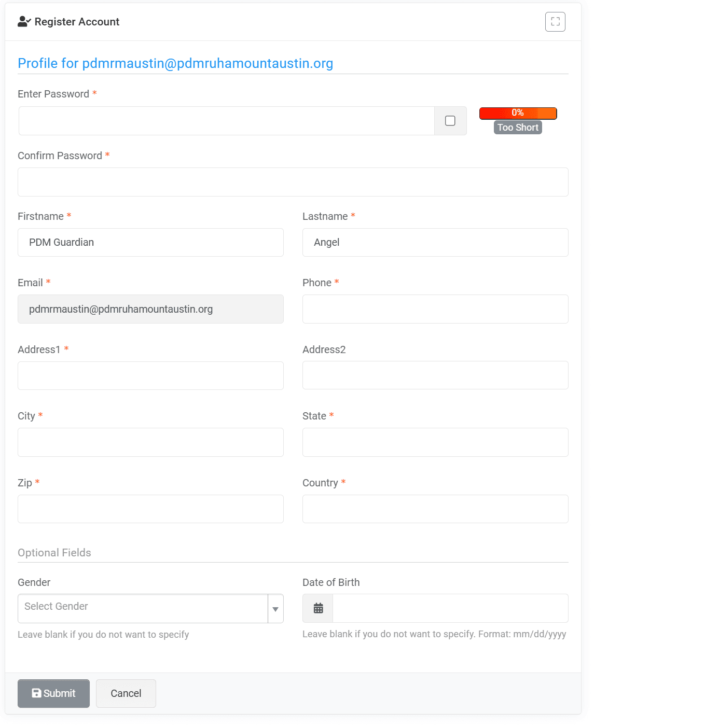Focus the State input field
Screen dimensions: 705x728
tap(435, 442)
